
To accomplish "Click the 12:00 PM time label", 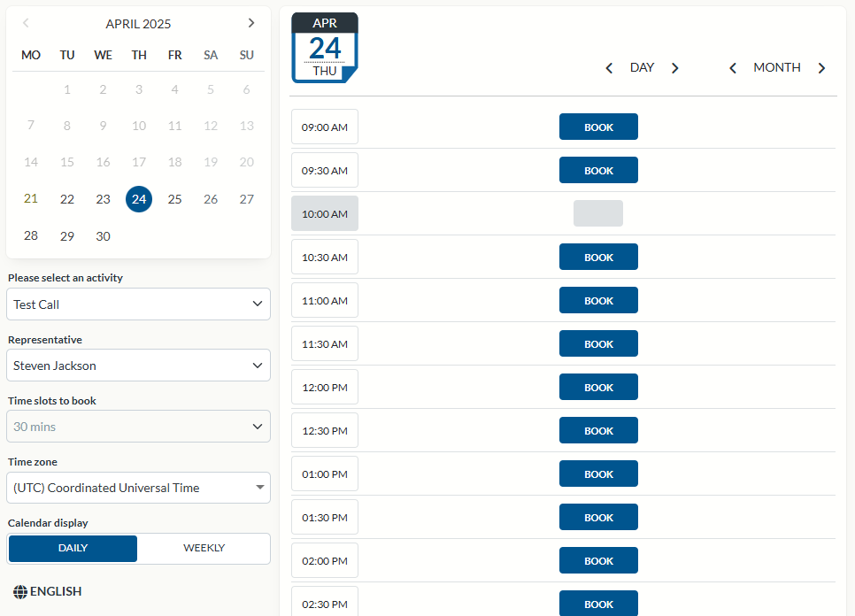I will pos(325,387).
